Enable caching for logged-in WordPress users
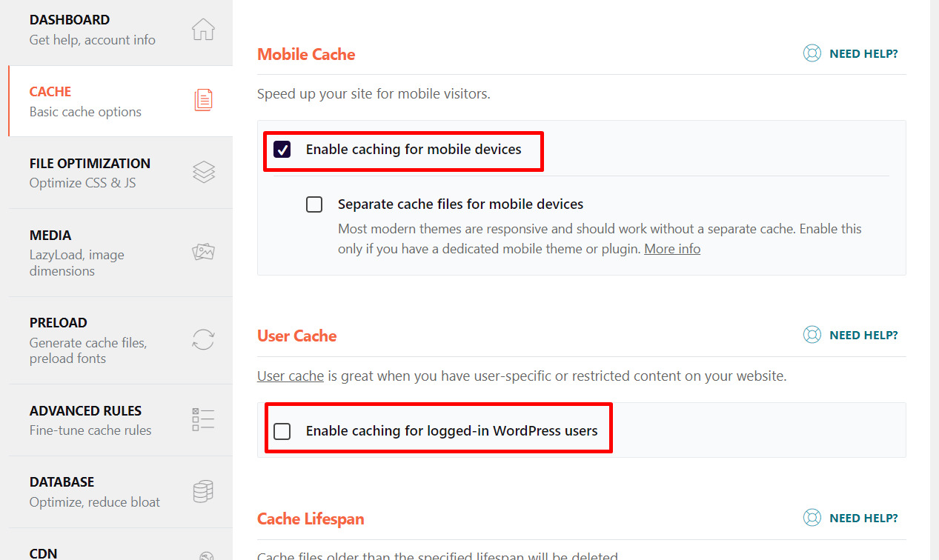This screenshot has width=939, height=560. pyautogui.click(x=282, y=431)
